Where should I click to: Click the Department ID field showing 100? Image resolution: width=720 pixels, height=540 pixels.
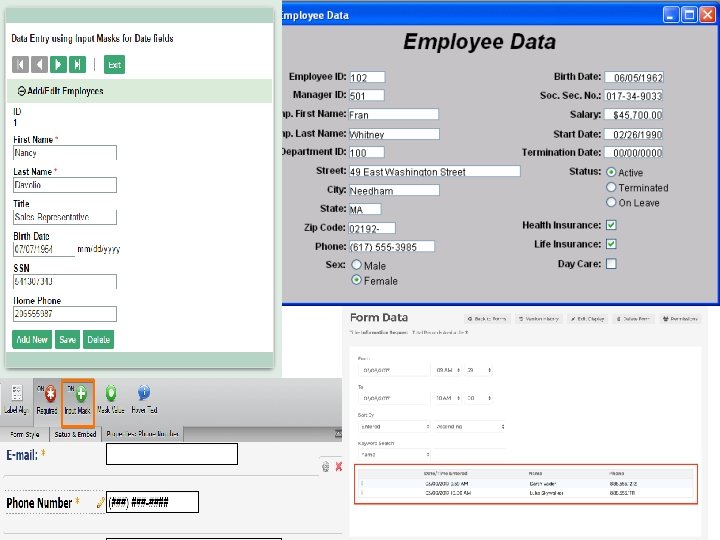[367, 152]
